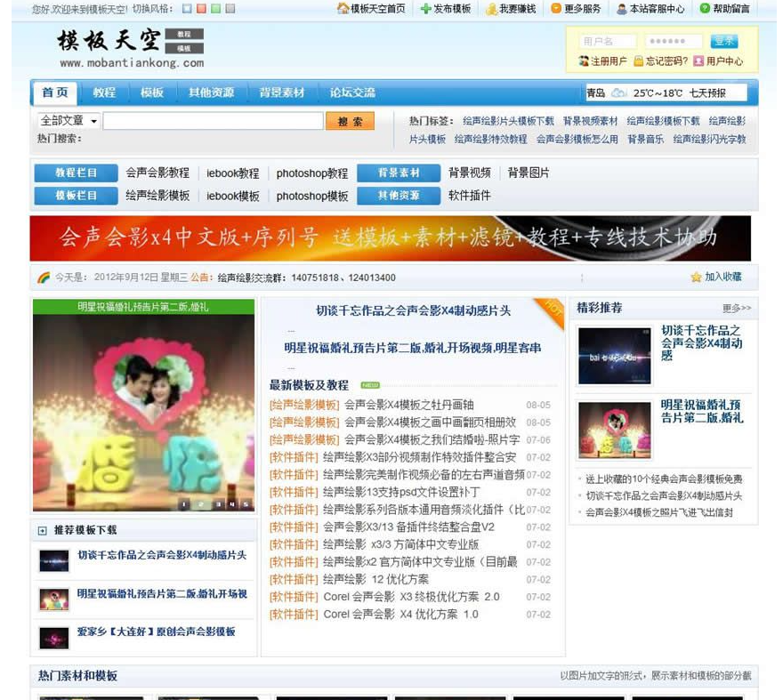
Task: Click the blue 其他资源 category button
Action: (399, 196)
